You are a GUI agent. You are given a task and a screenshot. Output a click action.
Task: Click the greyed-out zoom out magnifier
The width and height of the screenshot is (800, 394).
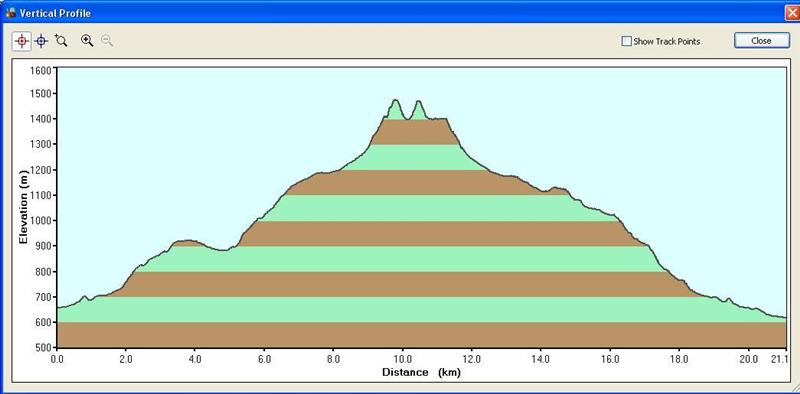(x=107, y=41)
